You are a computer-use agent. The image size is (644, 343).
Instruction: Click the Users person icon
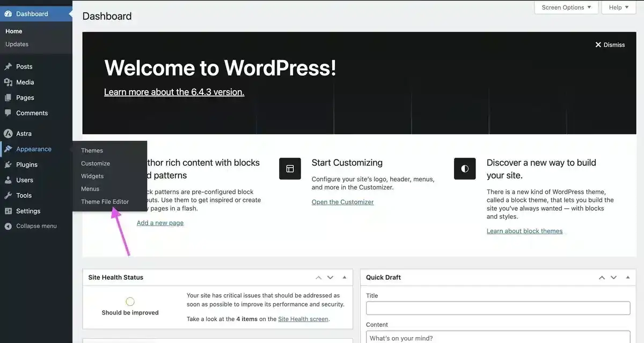coord(8,180)
